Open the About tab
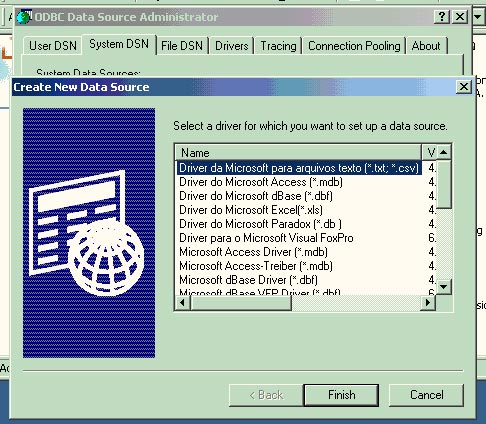Image resolution: width=486 pixels, height=424 pixels. [x=426, y=46]
